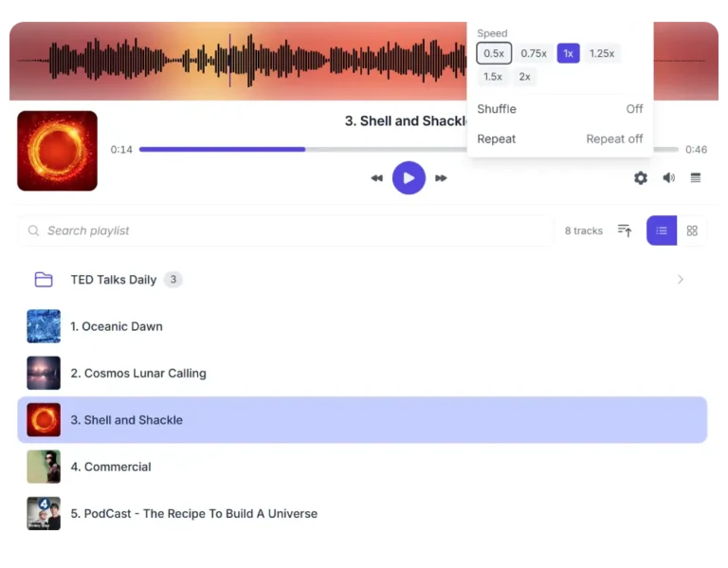The height and width of the screenshot is (568, 728).
Task: Play track 2. Cosmos Lunar Calling
Action: tap(362, 373)
